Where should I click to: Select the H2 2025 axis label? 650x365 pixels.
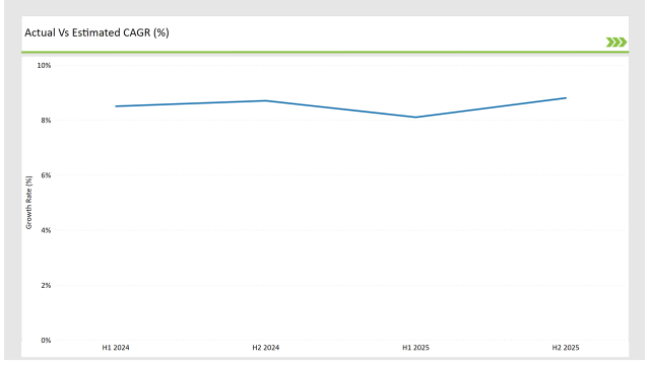click(x=565, y=348)
